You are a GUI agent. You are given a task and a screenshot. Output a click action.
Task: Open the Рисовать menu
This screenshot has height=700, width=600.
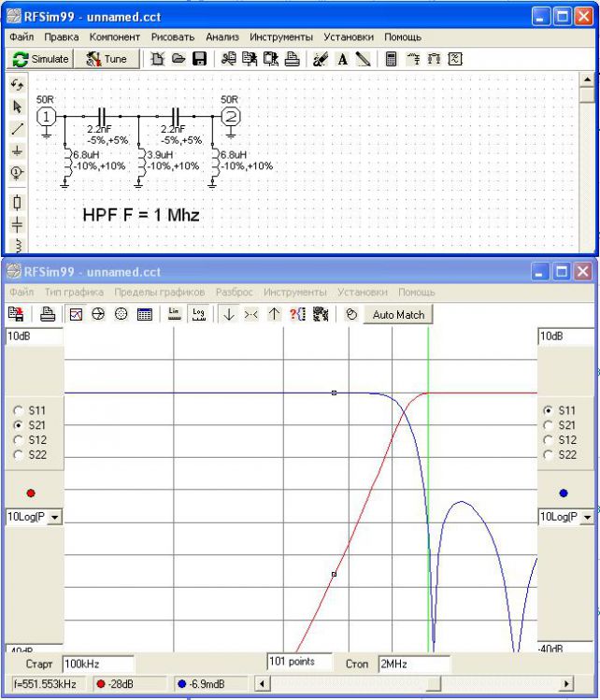click(x=173, y=37)
